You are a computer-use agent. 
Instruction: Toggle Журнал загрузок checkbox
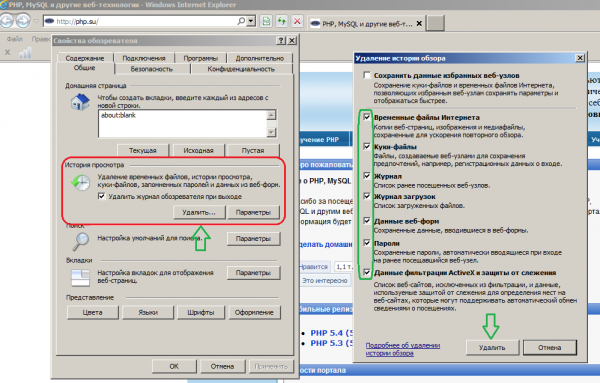coord(367,196)
